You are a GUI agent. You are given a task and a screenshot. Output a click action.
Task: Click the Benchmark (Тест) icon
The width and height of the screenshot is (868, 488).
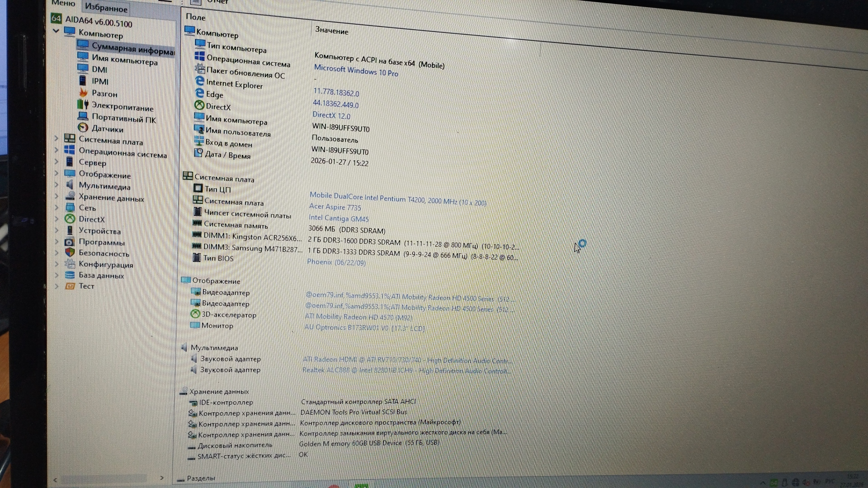coord(70,286)
